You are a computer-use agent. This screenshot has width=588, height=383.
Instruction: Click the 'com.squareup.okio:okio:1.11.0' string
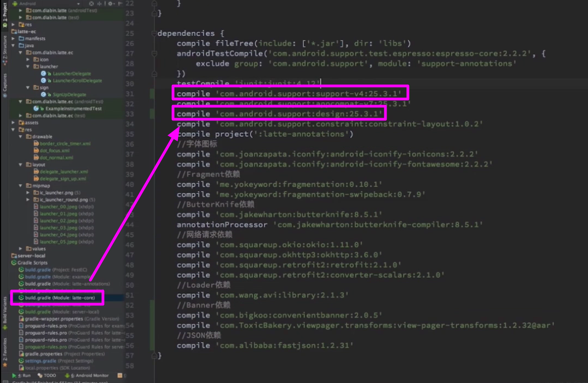pyautogui.click(x=289, y=245)
